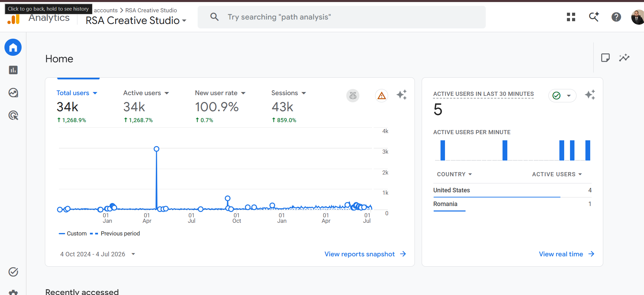Click the Insights search sparkle icon

[594, 17]
